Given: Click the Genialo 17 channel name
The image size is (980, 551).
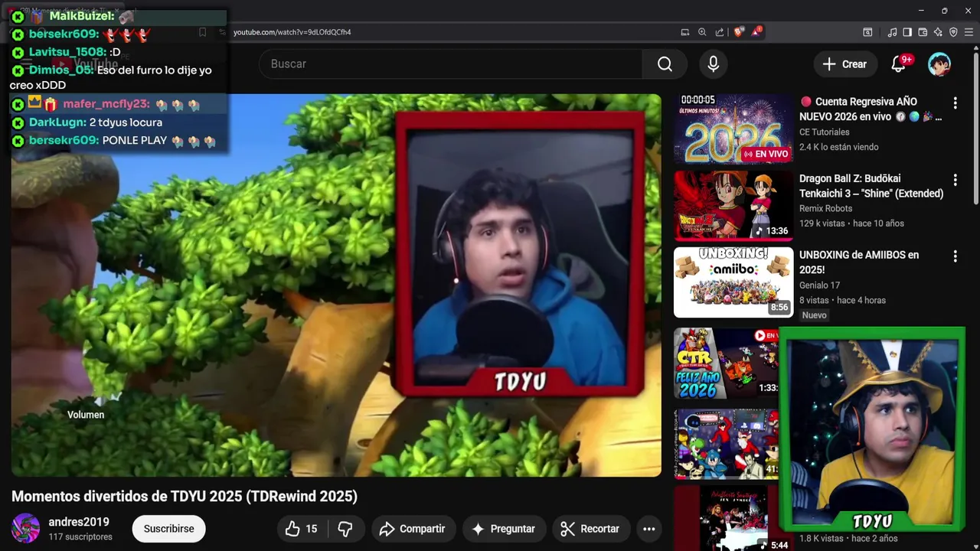Looking at the screenshot, I should point(819,285).
